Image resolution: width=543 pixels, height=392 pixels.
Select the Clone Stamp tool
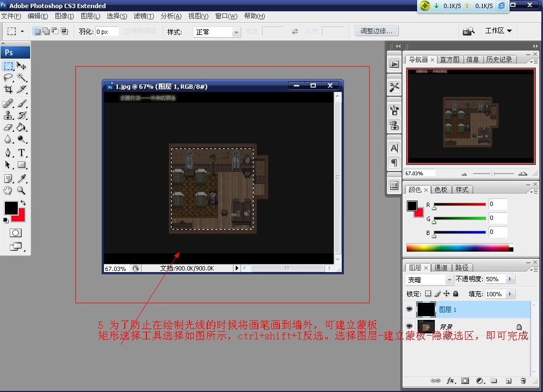tap(8, 115)
